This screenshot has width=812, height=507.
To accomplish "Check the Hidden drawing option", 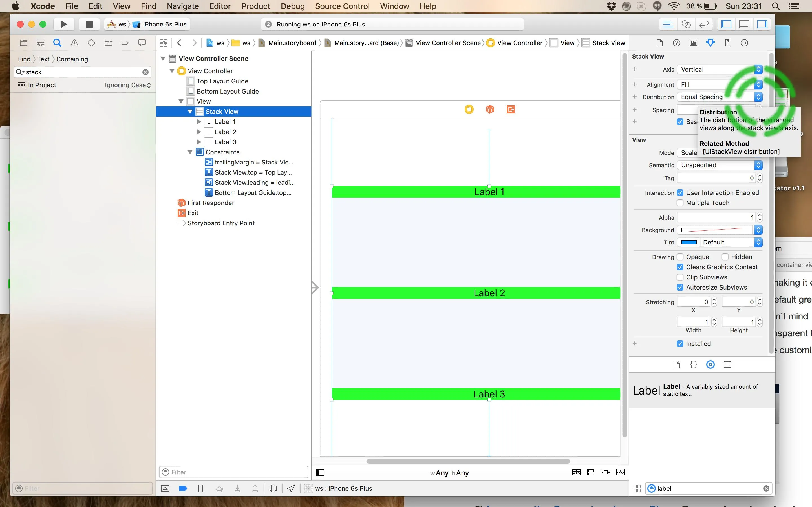I will click(x=725, y=257).
